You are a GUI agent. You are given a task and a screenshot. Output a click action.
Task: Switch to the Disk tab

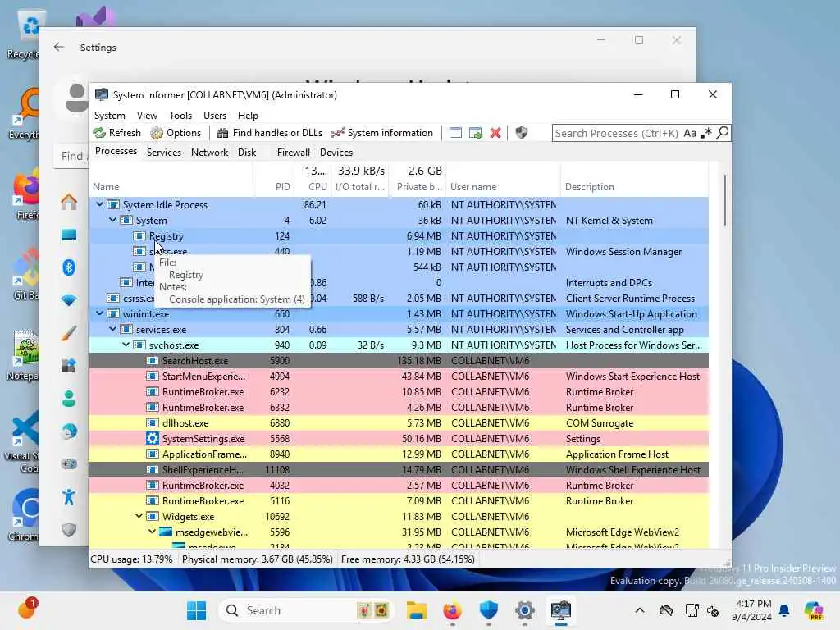(x=247, y=152)
